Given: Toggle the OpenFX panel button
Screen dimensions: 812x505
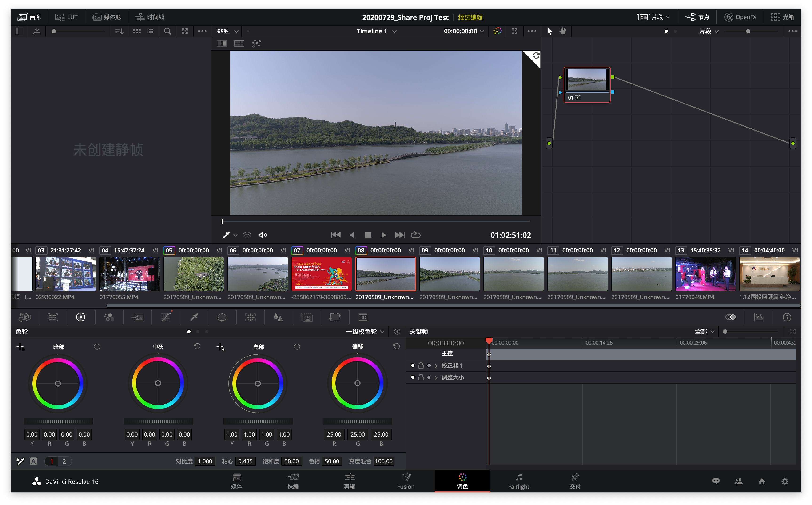Looking at the screenshot, I should pos(740,17).
